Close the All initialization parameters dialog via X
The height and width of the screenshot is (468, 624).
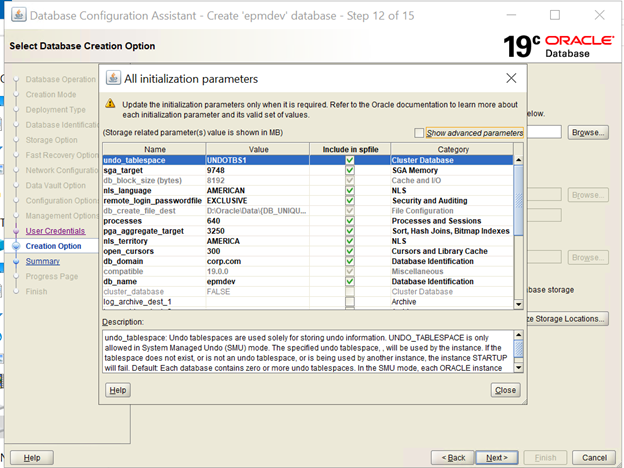(511, 78)
